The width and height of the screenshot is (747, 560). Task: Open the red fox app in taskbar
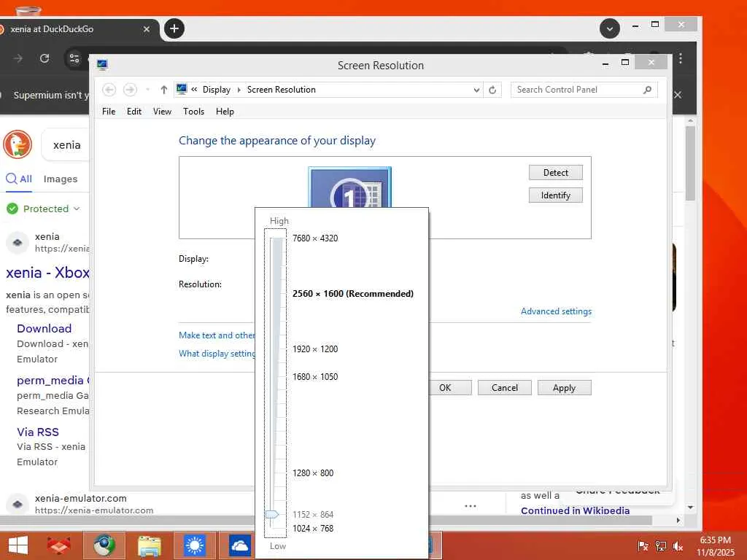point(59,545)
